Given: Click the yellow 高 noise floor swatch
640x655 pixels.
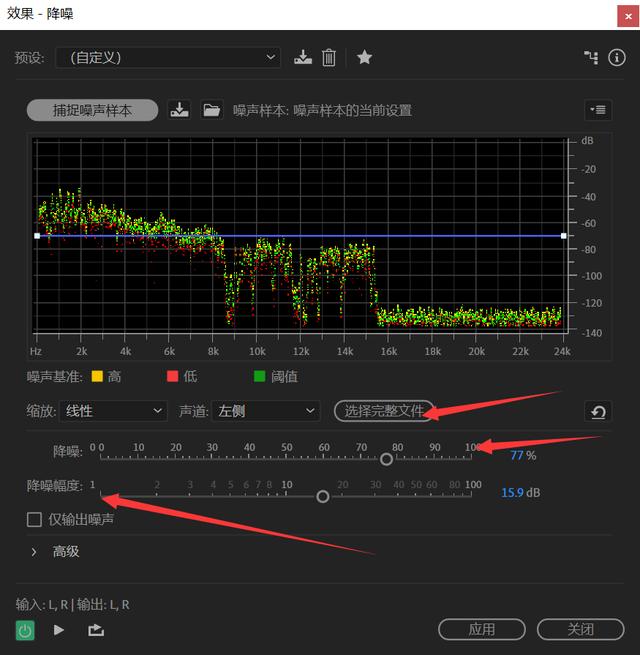Looking at the screenshot, I should [x=97, y=376].
